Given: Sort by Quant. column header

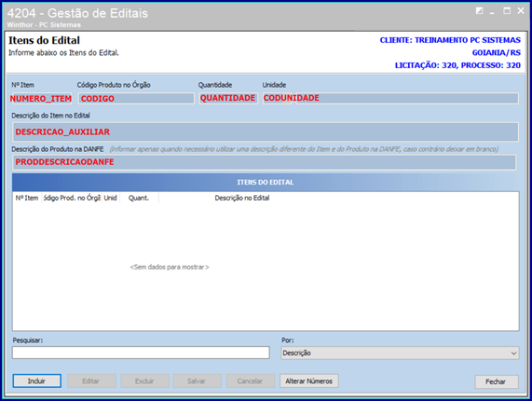Looking at the screenshot, I should pos(139,198).
